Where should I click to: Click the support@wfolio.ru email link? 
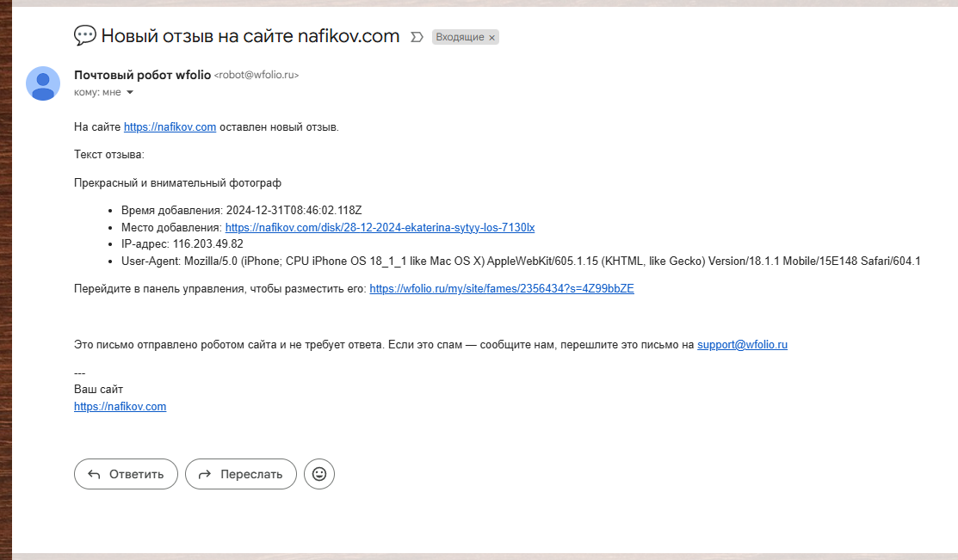742,345
